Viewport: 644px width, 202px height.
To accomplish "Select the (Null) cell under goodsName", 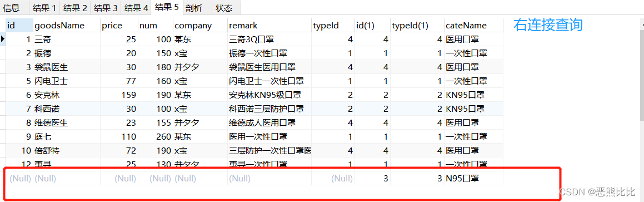I will (x=67, y=179).
